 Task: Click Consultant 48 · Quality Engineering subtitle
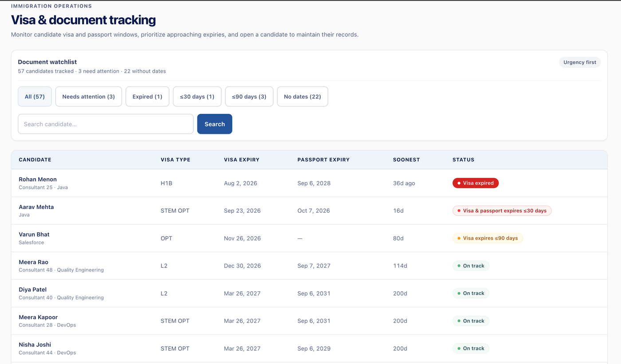click(61, 270)
